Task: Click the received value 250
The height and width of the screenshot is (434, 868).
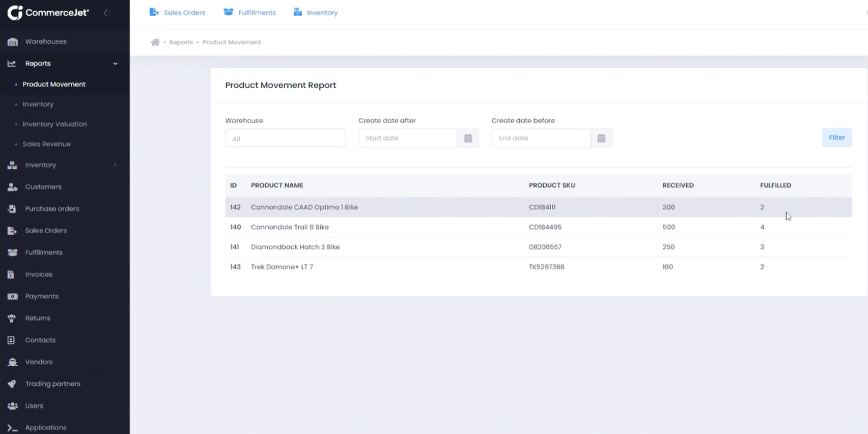Action: (668, 247)
